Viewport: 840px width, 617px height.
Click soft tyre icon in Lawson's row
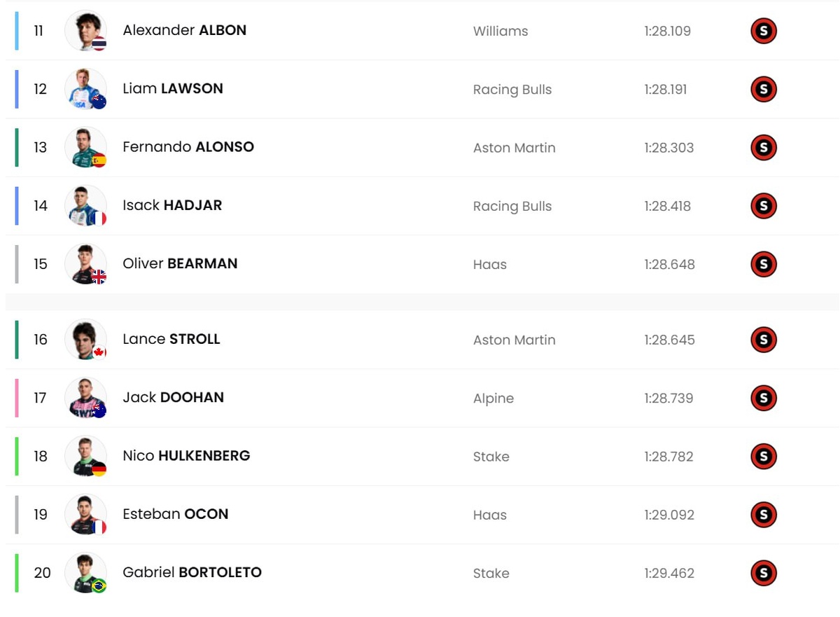764,89
